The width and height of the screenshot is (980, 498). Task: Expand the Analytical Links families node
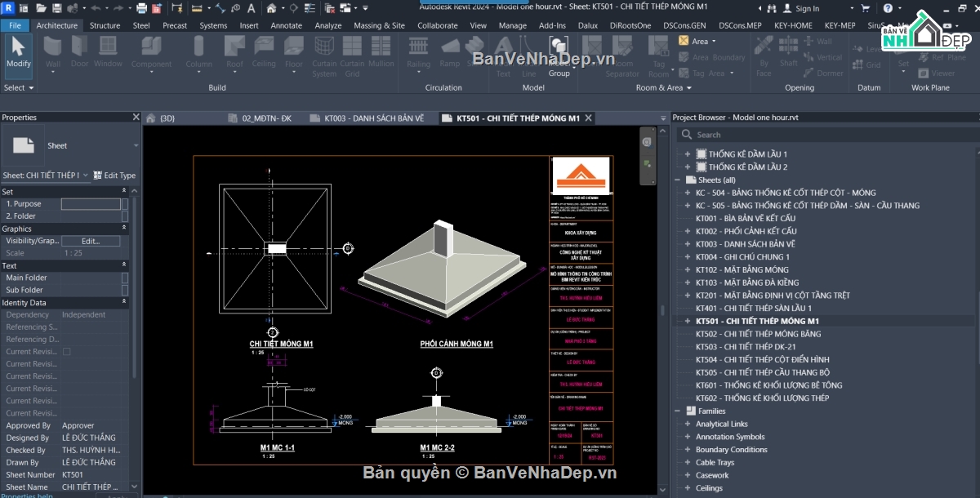coord(687,424)
